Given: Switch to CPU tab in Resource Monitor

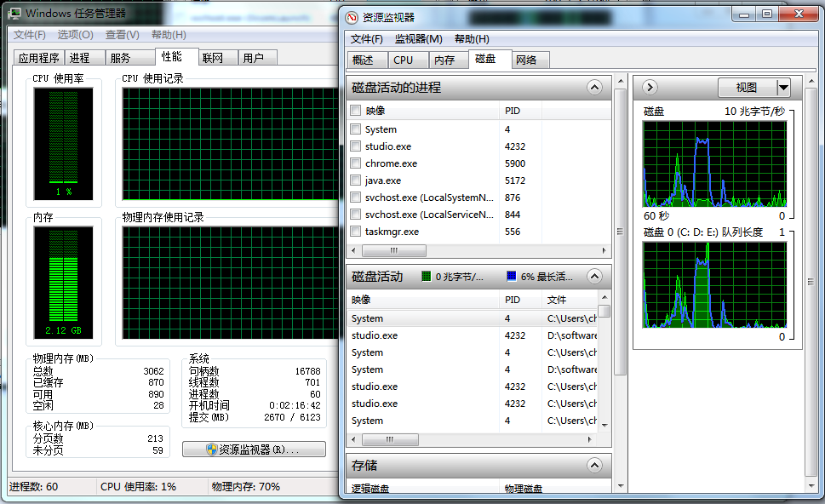Looking at the screenshot, I should click(x=408, y=60).
